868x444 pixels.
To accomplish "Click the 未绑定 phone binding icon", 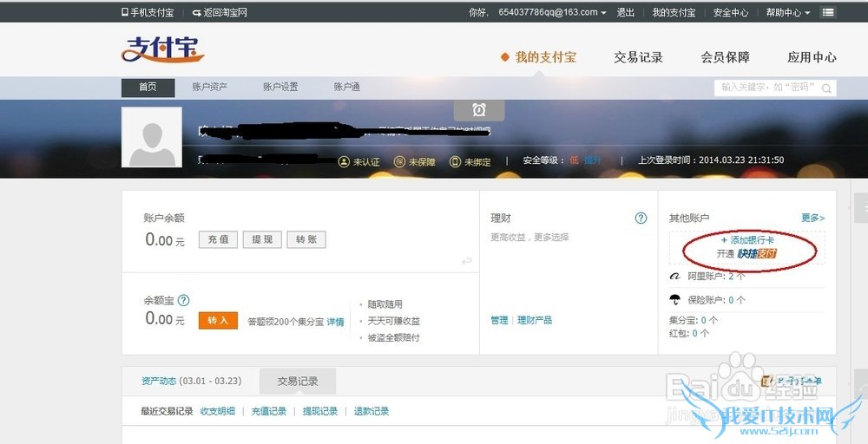I will click(x=455, y=161).
